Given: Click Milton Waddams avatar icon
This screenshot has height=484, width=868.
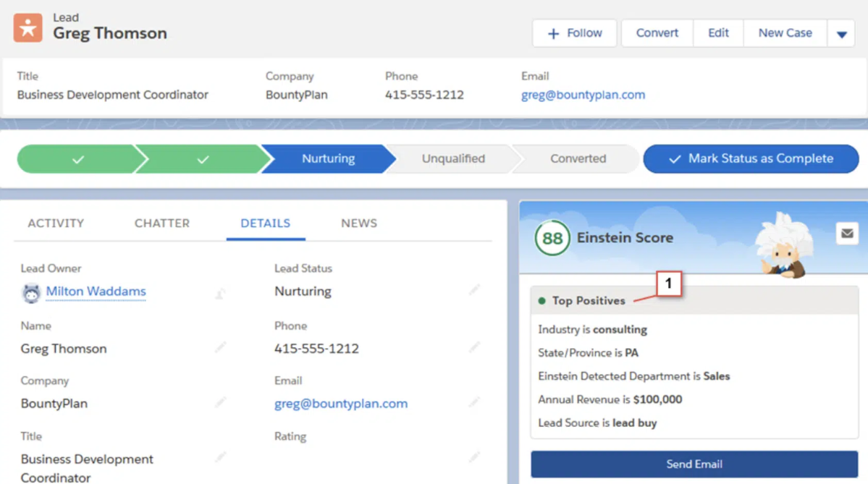Looking at the screenshot, I should coord(31,292).
